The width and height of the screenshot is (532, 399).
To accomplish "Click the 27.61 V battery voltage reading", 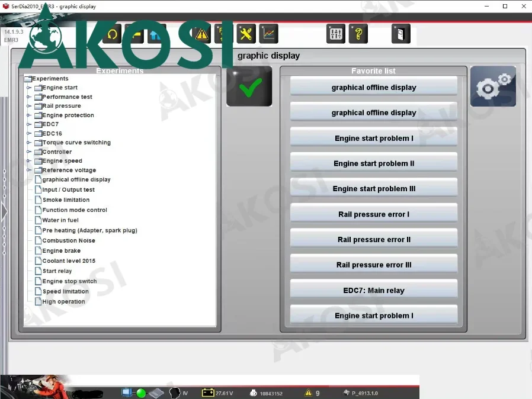I will [x=225, y=393].
